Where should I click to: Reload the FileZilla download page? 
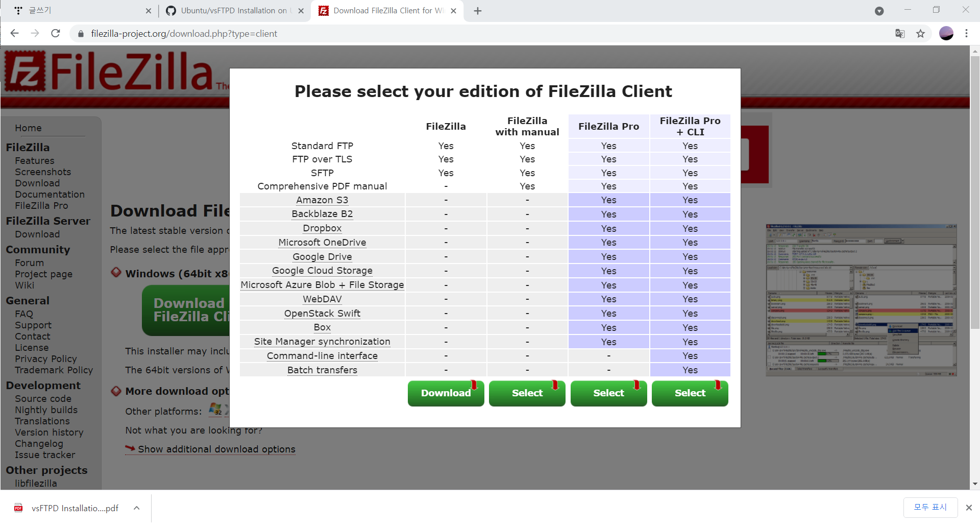click(x=56, y=33)
